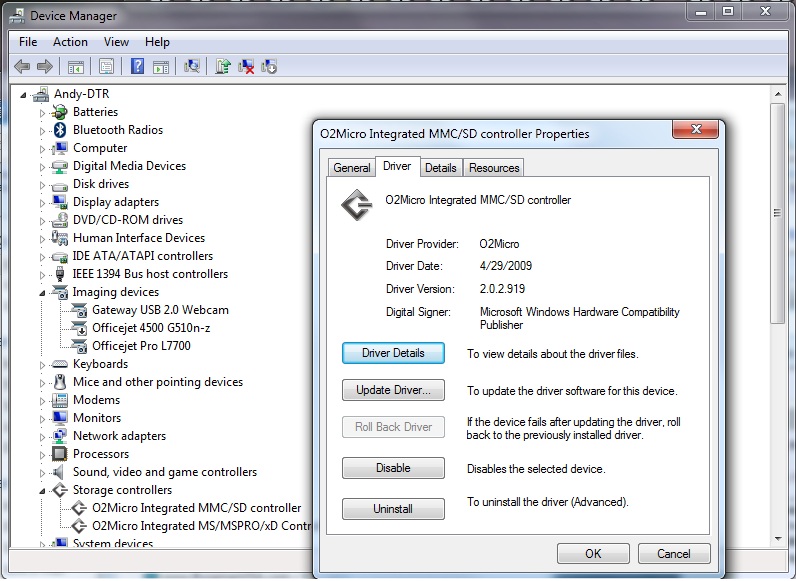Expand the IDE ATA/ATAPI controllers node
The width and height of the screenshot is (796, 581).
pos(42,257)
